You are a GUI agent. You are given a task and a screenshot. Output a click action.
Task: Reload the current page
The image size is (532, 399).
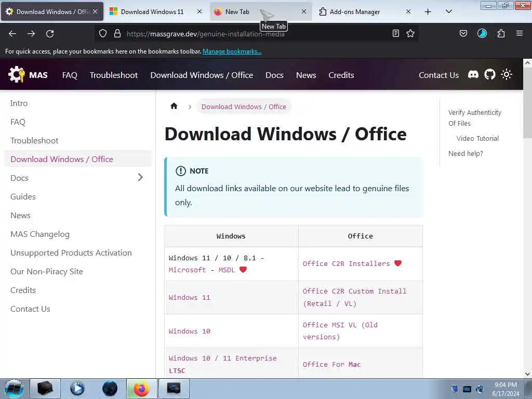coord(50,34)
